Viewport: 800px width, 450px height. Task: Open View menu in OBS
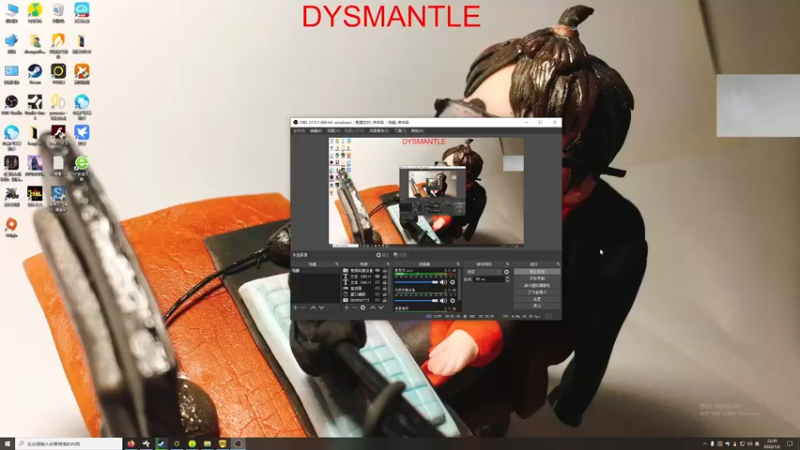point(333,131)
